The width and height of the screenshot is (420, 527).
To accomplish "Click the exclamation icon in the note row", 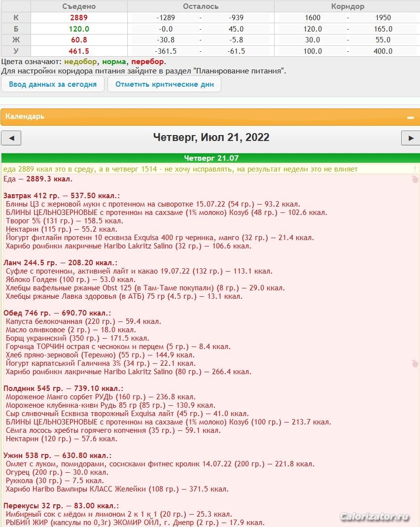I will tap(415, 169).
